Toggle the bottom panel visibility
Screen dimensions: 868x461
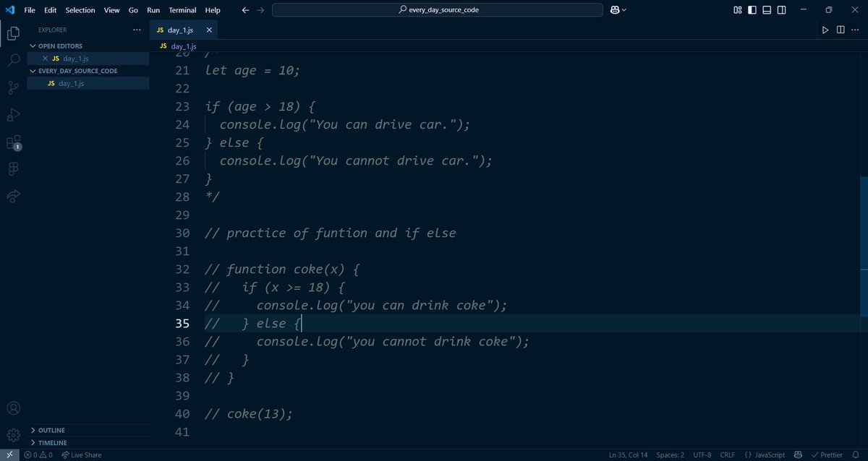768,10
